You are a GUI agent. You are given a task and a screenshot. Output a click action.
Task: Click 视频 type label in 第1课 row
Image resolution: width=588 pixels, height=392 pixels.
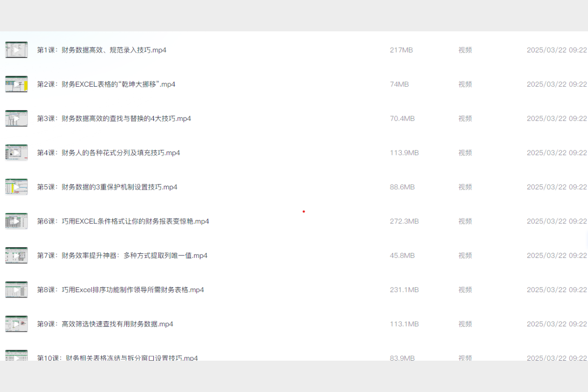pyautogui.click(x=465, y=50)
